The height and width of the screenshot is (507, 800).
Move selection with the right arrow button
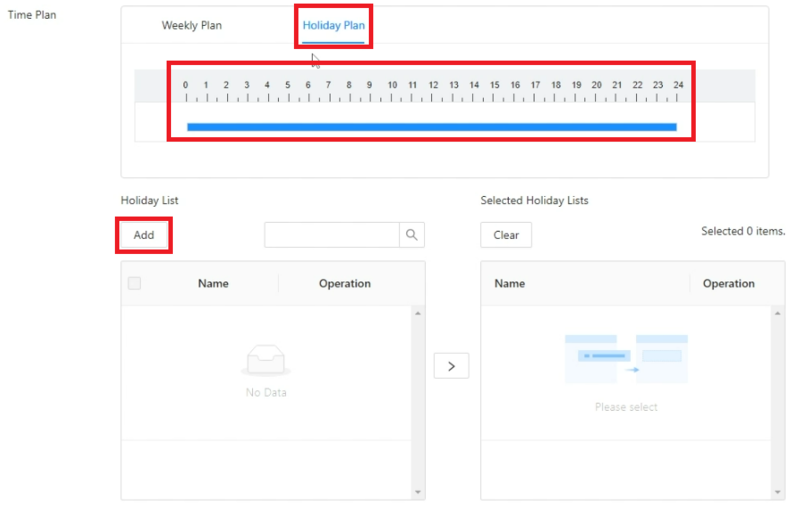tap(452, 366)
